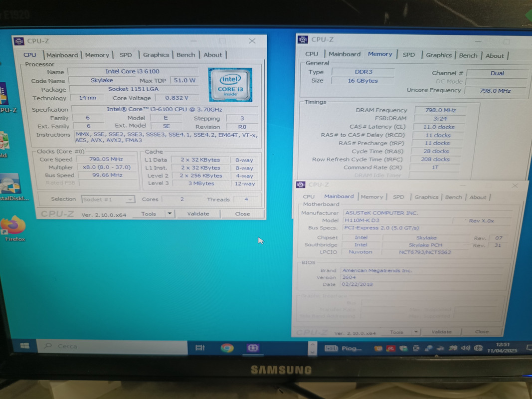Select the CPU tab in the Motherboard window

point(309,197)
